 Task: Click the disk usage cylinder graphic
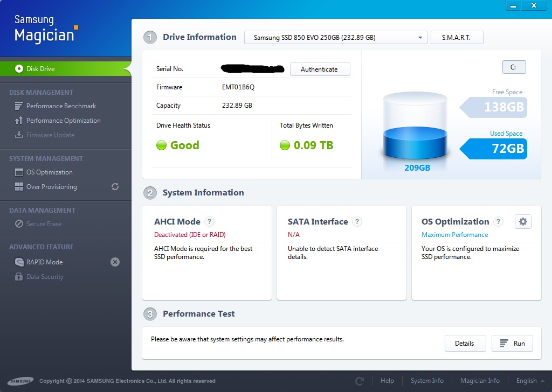[415, 126]
